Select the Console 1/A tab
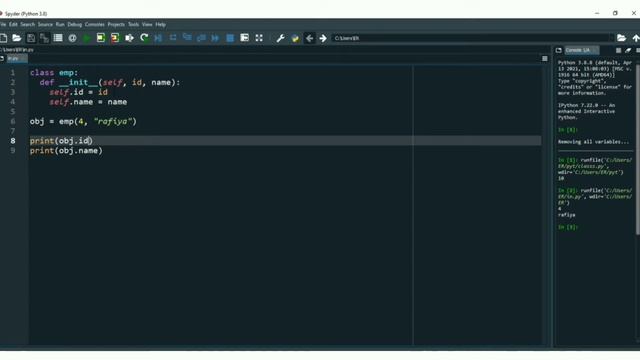Image resolution: width=640 pixels, height=360 pixels. click(581, 50)
